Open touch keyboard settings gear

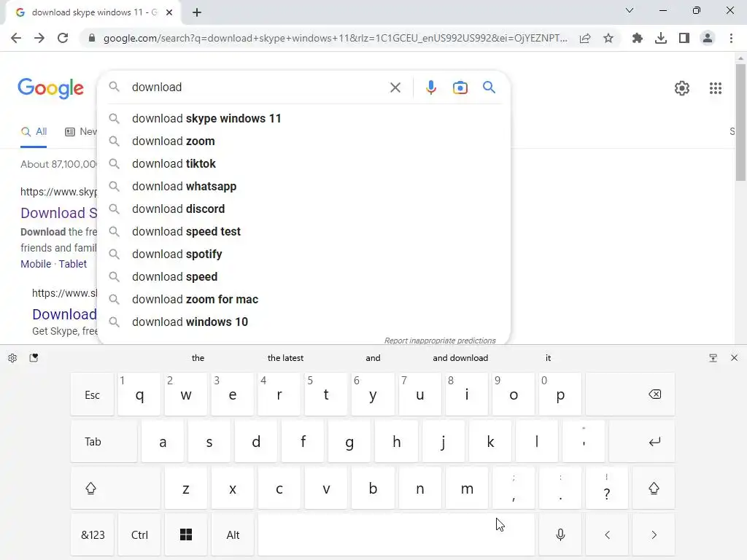point(12,358)
